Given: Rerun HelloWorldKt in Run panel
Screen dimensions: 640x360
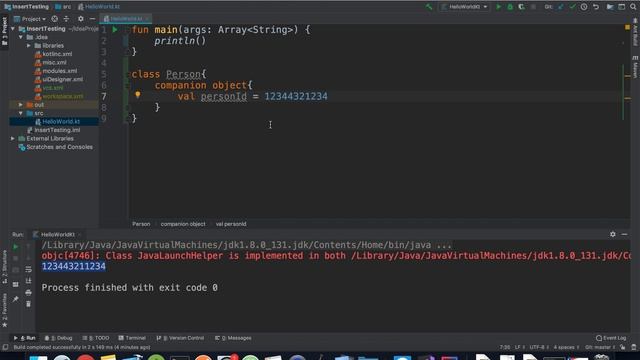Looking at the screenshot, I should coord(16,247).
